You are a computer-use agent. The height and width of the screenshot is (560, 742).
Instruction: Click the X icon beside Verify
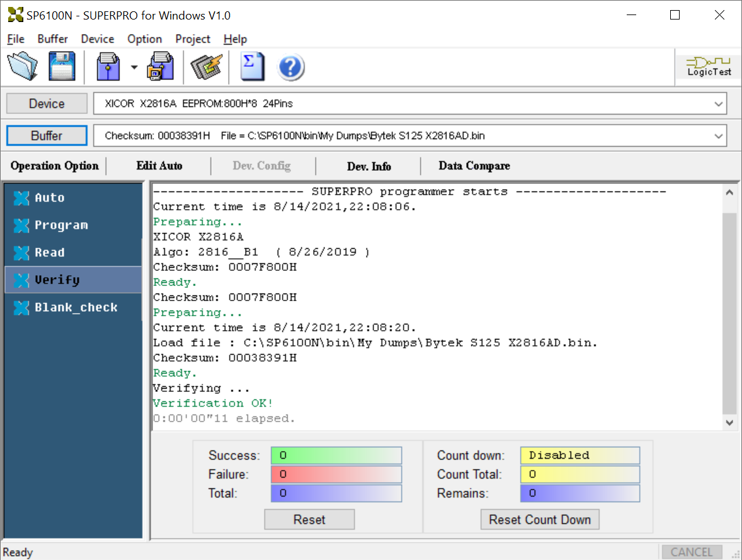pos(21,280)
